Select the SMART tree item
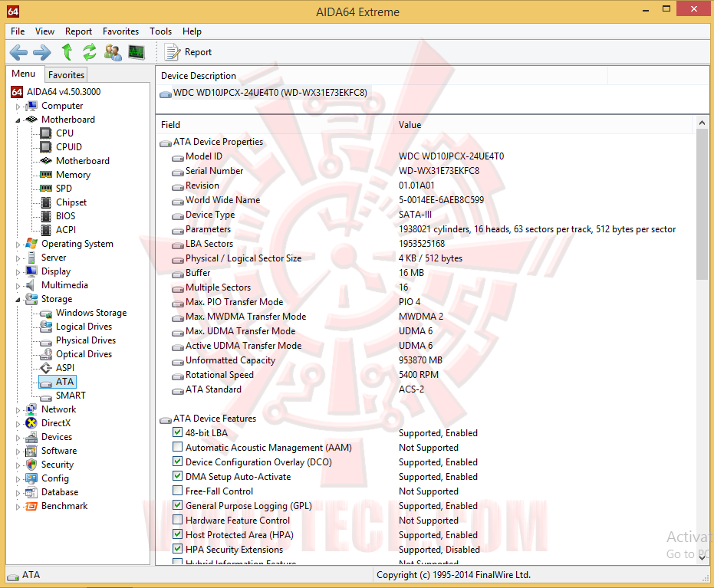This screenshot has height=588, width=714. 71,396
